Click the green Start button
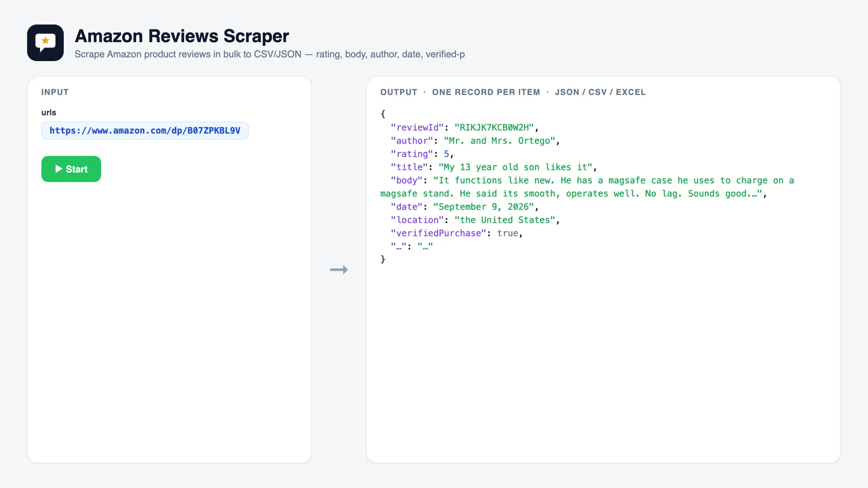868x488 pixels. 71,169
